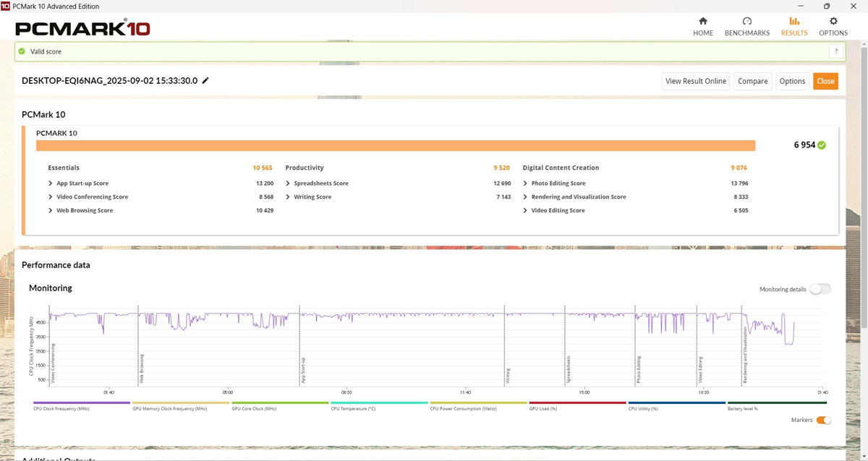Click the orange PCMark 10 score bar
This screenshot has height=461, width=868.
[396, 145]
